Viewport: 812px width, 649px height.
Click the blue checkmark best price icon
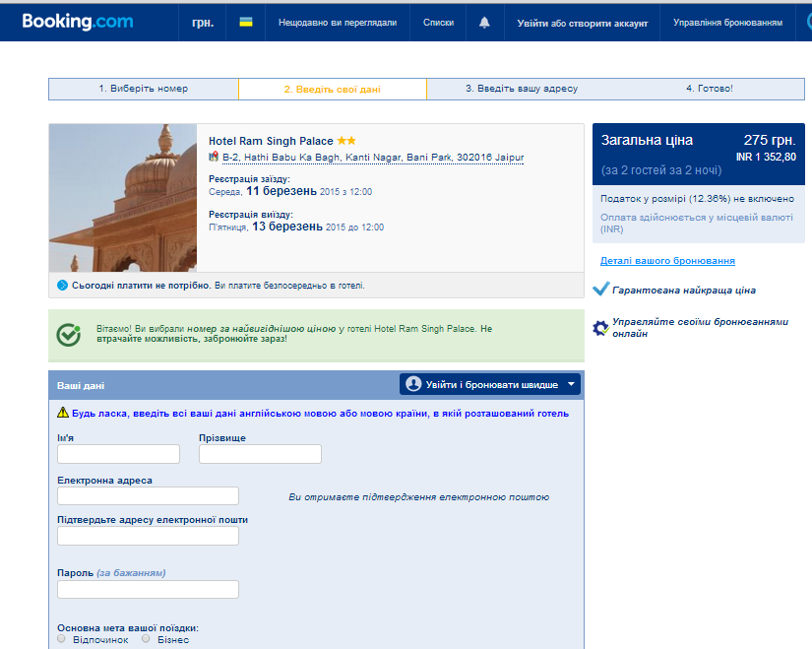click(600, 289)
